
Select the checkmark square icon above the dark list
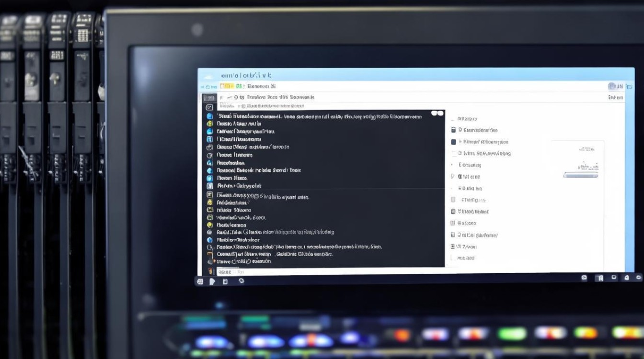[x=209, y=108]
